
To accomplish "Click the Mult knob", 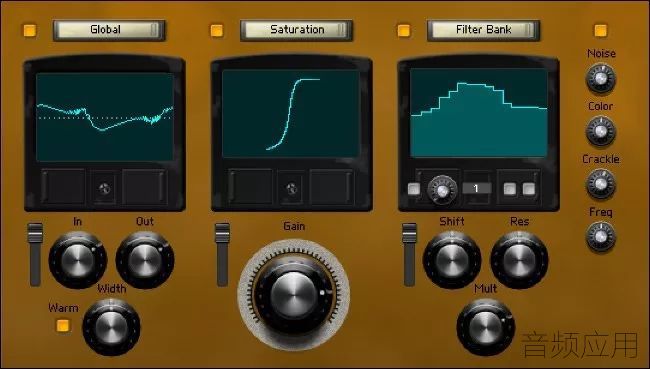I will pyautogui.click(x=485, y=327).
